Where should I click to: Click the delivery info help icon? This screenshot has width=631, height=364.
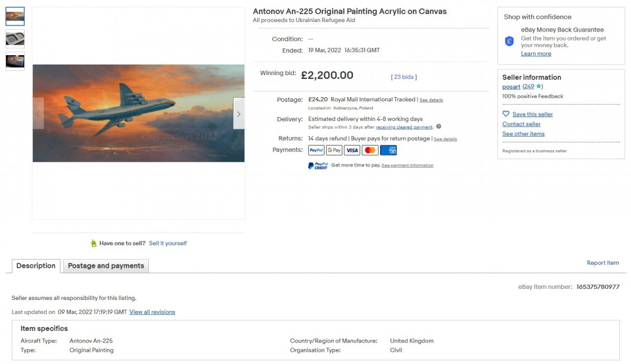coord(439,127)
